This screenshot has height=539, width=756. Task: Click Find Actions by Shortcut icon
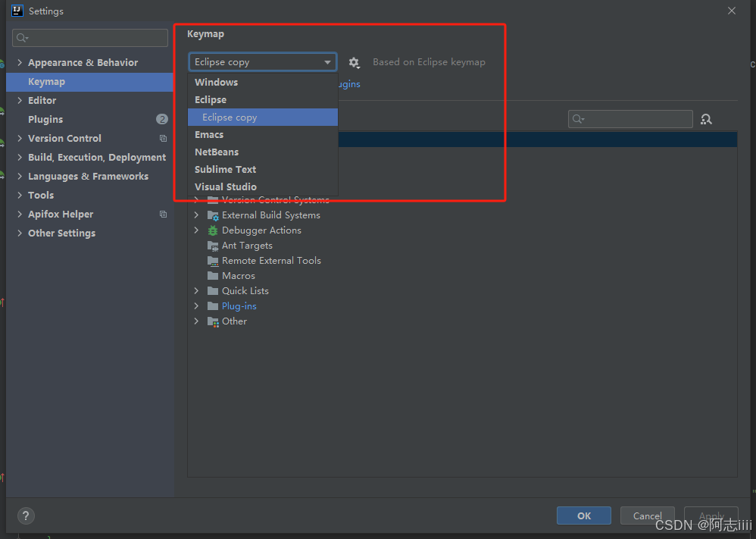(x=706, y=119)
